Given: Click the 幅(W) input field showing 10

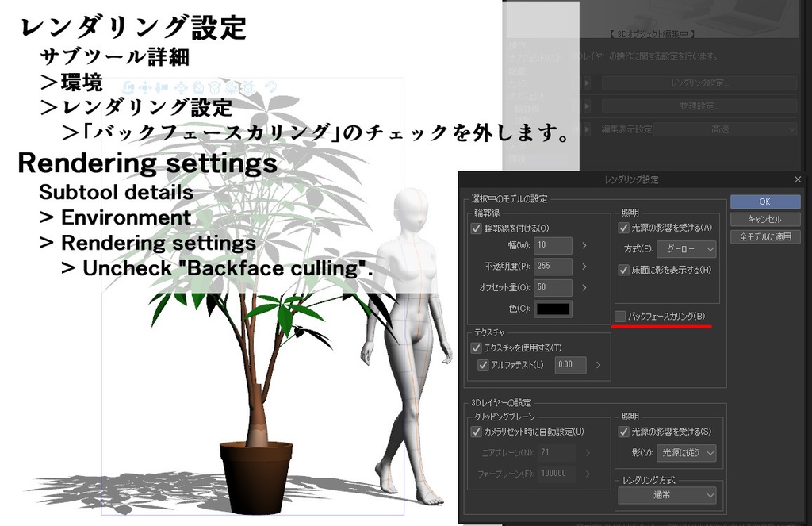Looking at the screenshot, I should [552, 245].
